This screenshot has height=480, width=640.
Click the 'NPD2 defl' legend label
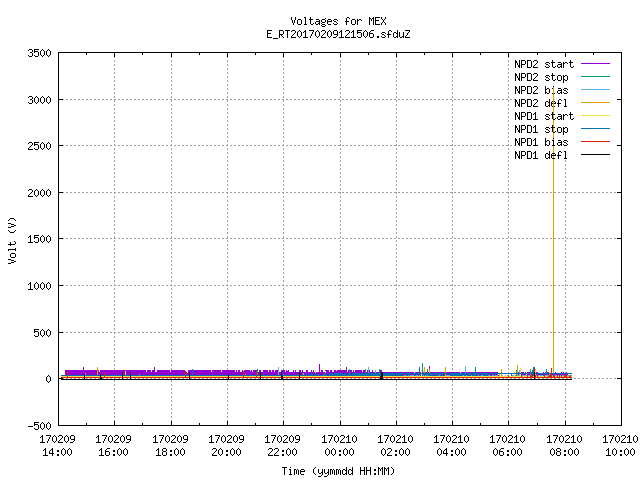pyautogui.click(x=541, y=103)
